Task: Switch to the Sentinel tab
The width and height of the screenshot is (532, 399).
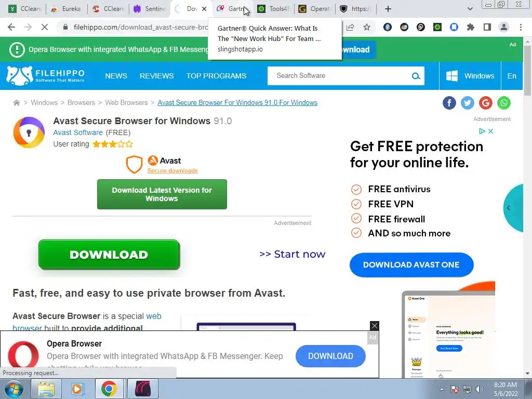Action: (x=150, y=9)
